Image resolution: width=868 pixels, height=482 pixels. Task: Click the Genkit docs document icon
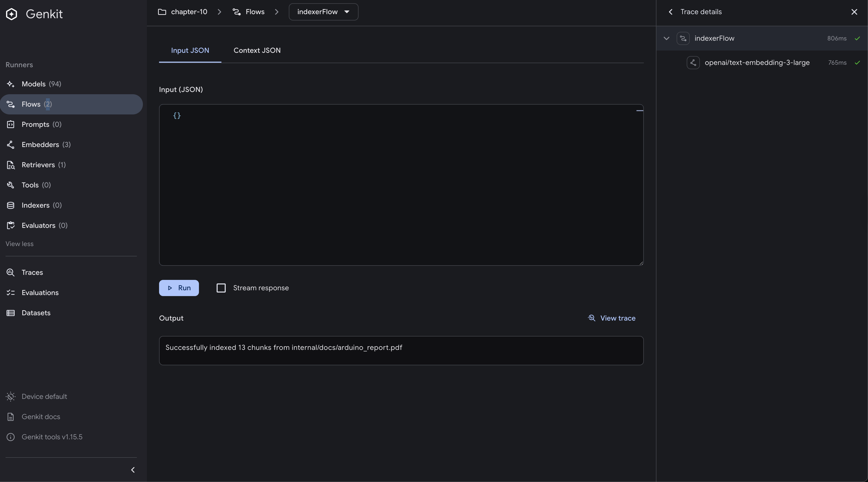(10, 417)
